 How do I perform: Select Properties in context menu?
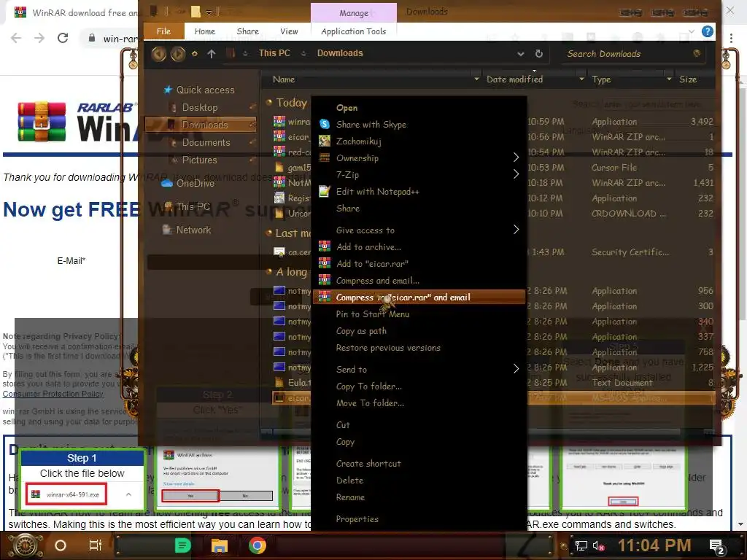357,519
